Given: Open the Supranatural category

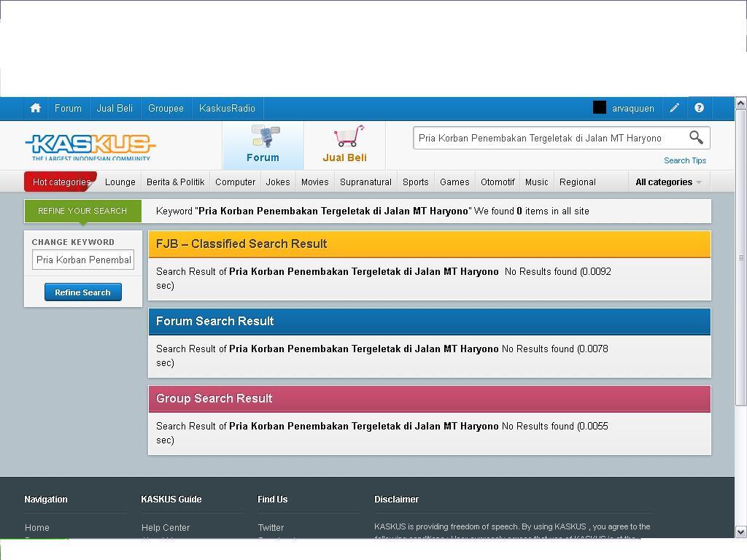Looking at the screenshot, I should [366, 182].
